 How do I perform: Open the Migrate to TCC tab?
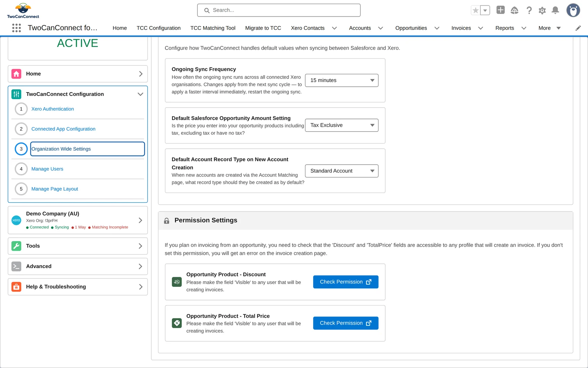[x=263, y=28]
